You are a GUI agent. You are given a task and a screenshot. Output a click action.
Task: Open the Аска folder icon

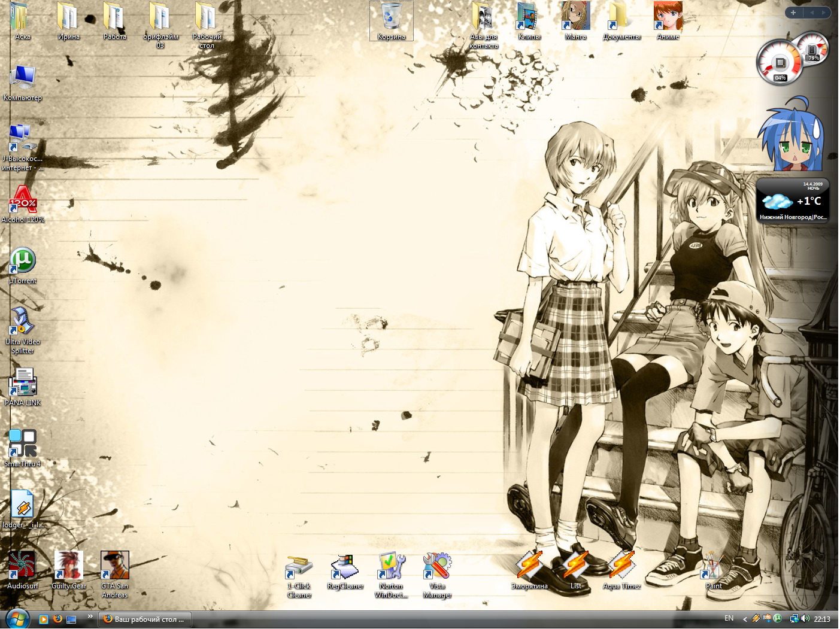(22, 20)
